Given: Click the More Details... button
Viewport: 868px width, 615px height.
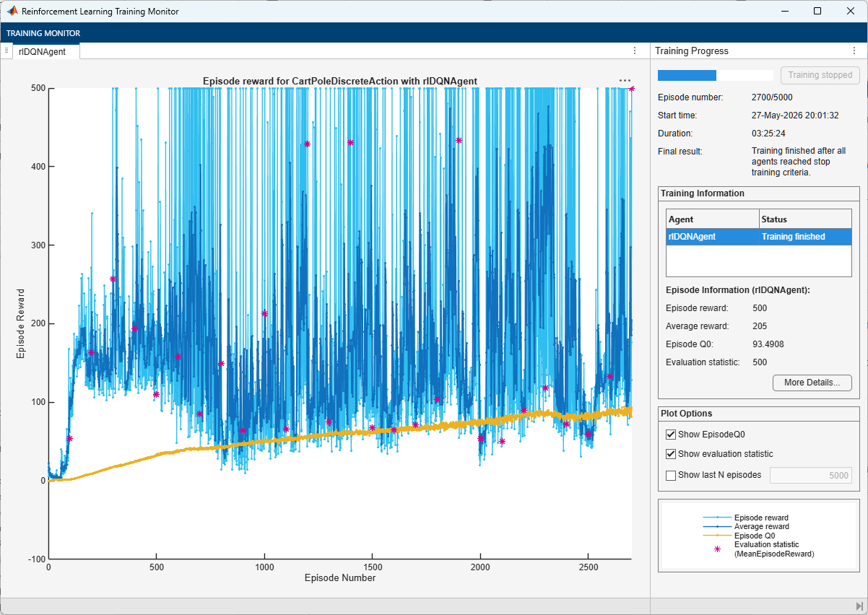Looking at the screenshot, I should pyautogui.click(x=812, y=383).
